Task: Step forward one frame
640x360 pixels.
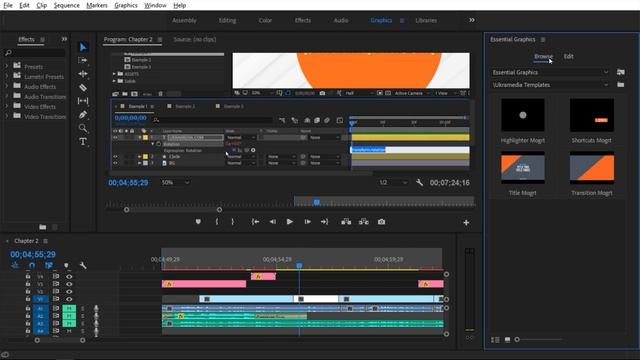Action: tap(307, 222)
